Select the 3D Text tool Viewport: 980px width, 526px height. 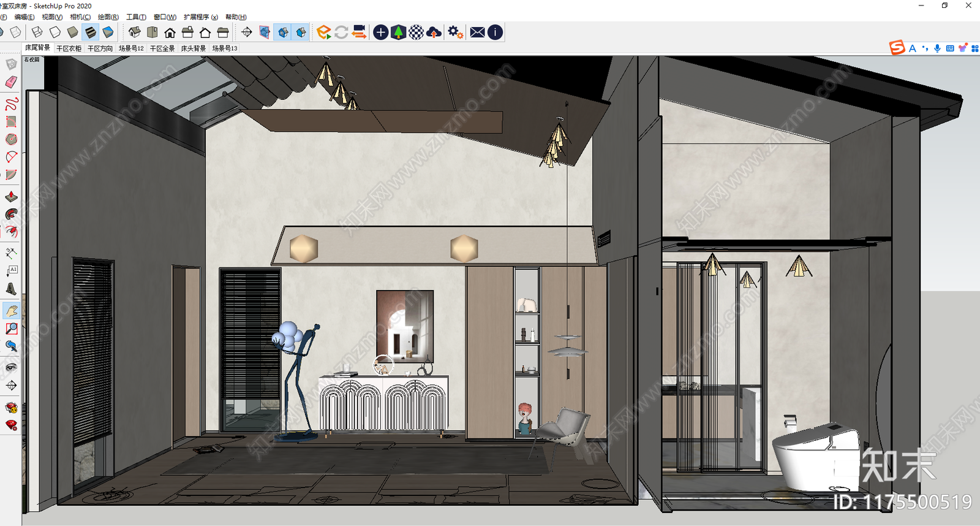(x=11, y=289)
